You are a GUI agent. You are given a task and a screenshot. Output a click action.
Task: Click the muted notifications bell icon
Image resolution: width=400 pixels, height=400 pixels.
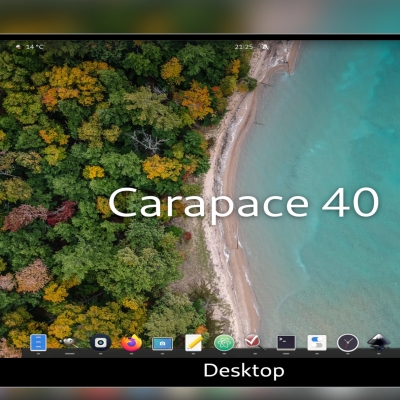pos(265,47)
